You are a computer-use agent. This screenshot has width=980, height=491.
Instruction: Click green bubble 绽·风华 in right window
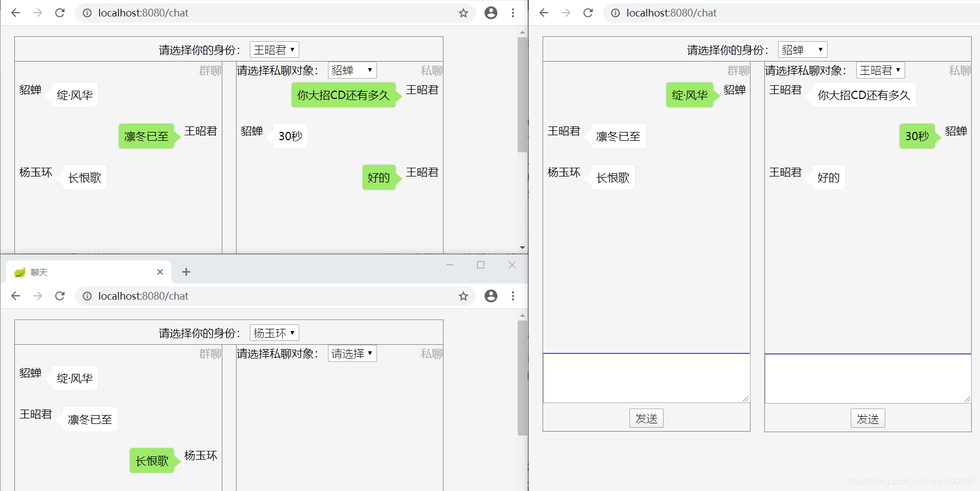click(x=689, y=95)
